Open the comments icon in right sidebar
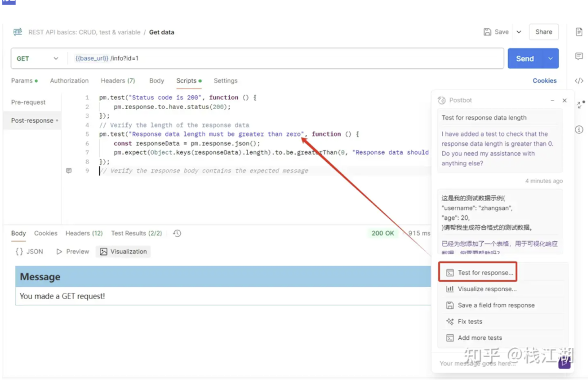Screen dimensions: 588x383 579,56
